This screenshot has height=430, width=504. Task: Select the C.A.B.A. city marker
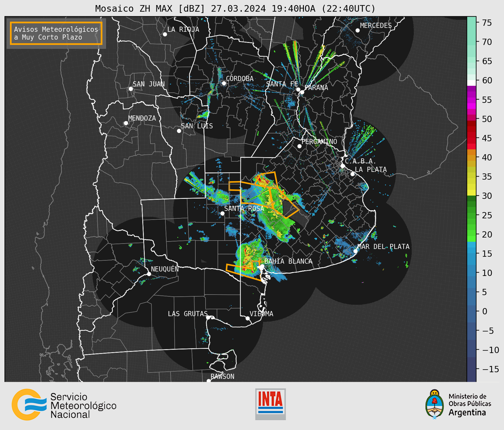click(x=343, y=166)
